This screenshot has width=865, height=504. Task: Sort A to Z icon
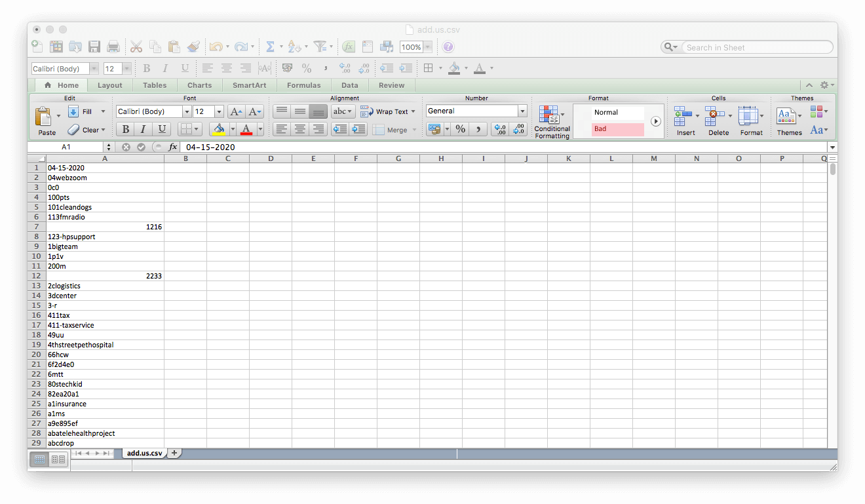[x=294, y=47]
